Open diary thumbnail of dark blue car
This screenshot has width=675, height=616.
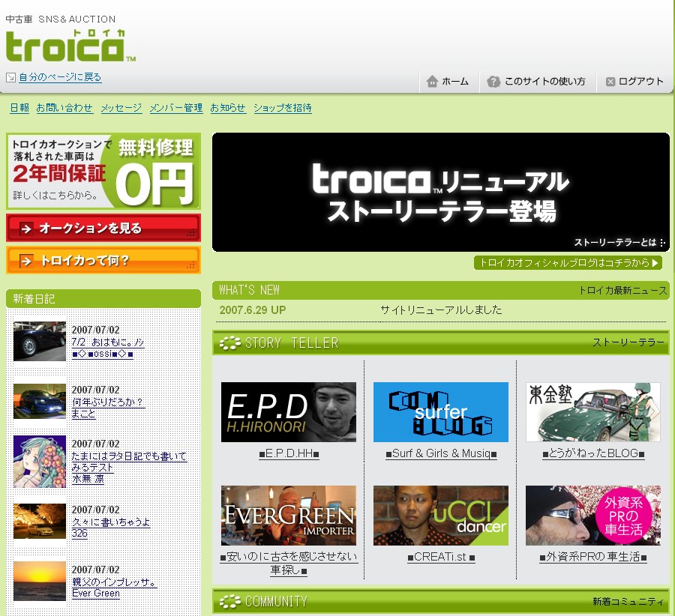pos(40,341)
